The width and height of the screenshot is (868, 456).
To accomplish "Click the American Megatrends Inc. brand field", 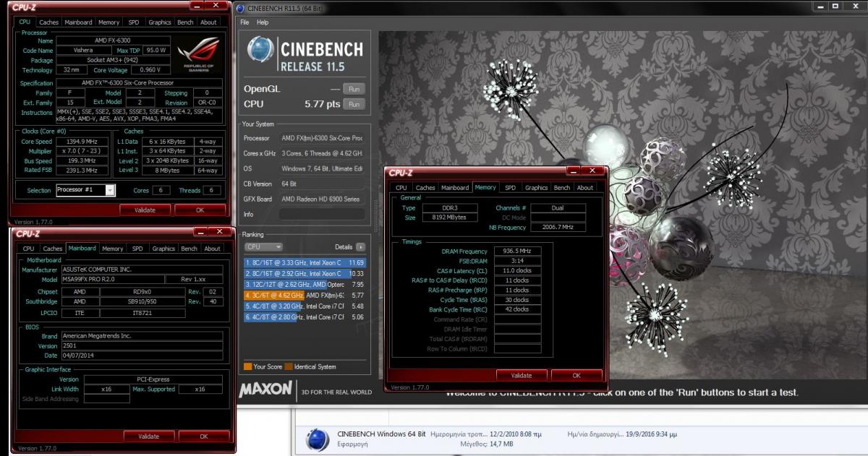I will coord(142,336).
